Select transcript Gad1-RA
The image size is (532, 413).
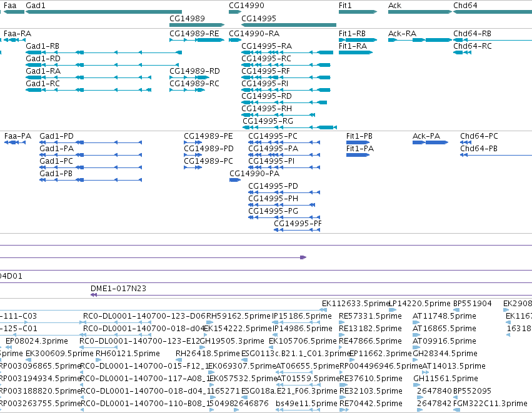pos(89,77)
